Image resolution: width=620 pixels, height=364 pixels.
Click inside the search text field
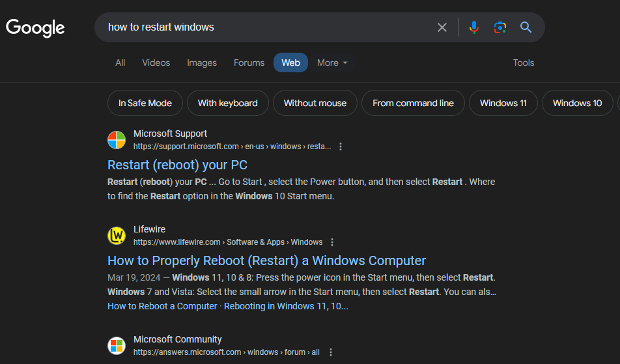pos(261,27)
